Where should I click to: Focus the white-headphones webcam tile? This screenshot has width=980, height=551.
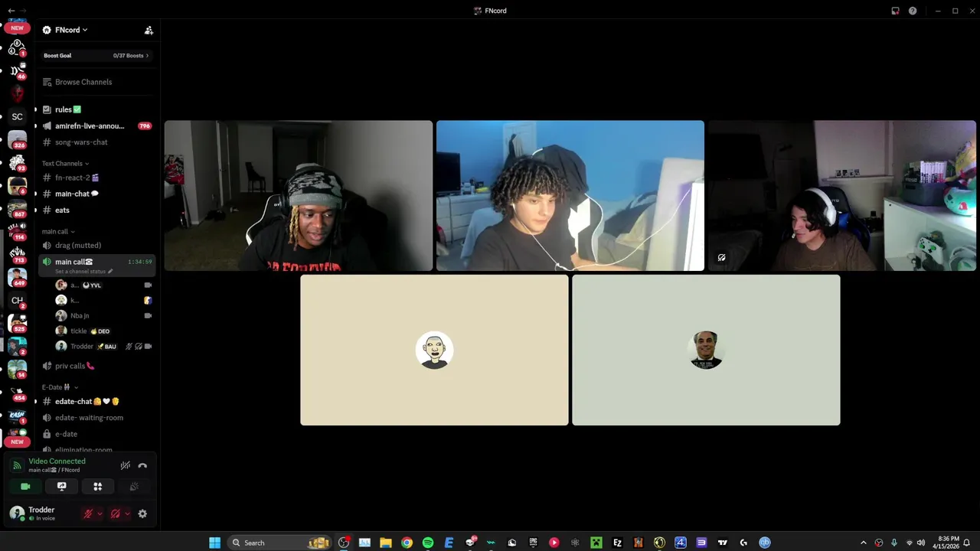(x=842, y=196)
